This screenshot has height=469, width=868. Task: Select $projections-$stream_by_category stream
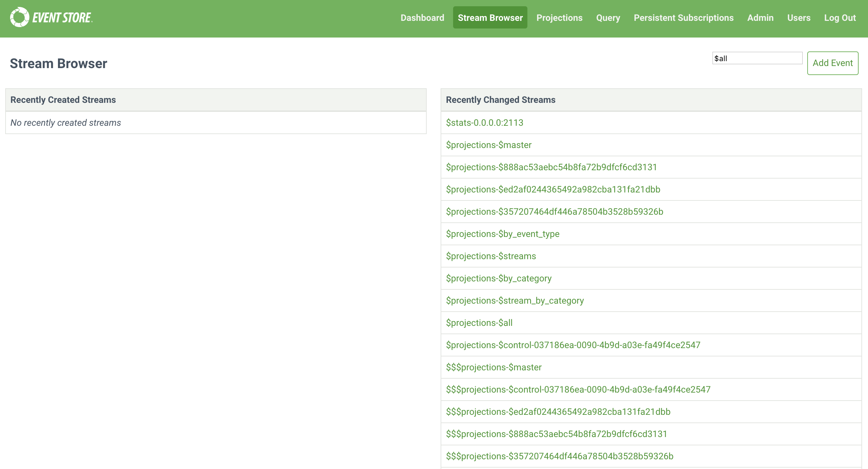[515, 301]
